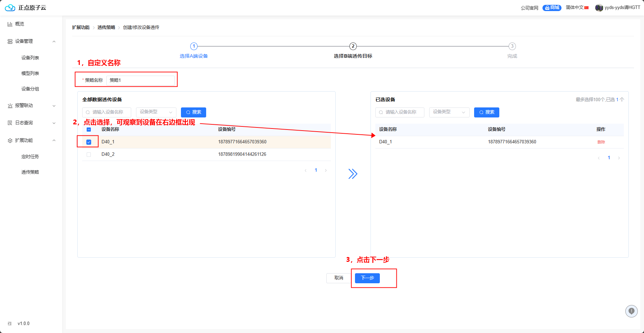This screenshot has height=333, width=644.
Task: Go to previous page in 全部数据透传设备 list
Action: pos(306,170)
